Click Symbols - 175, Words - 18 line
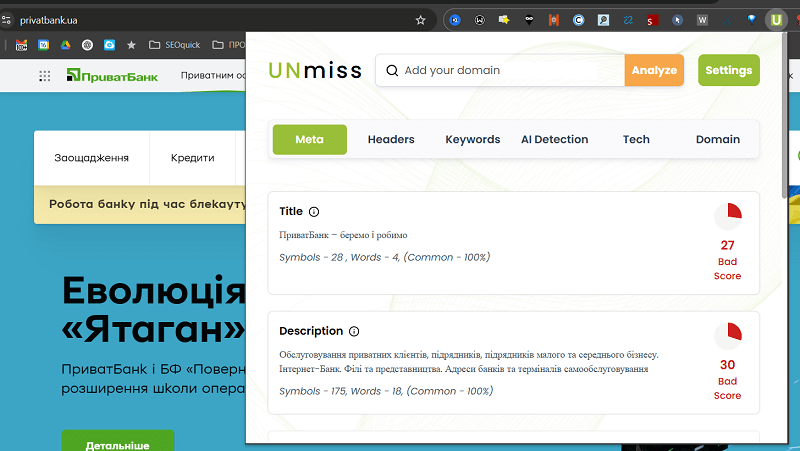This screenshot has height=451, width=800. (x=386, y=391)
